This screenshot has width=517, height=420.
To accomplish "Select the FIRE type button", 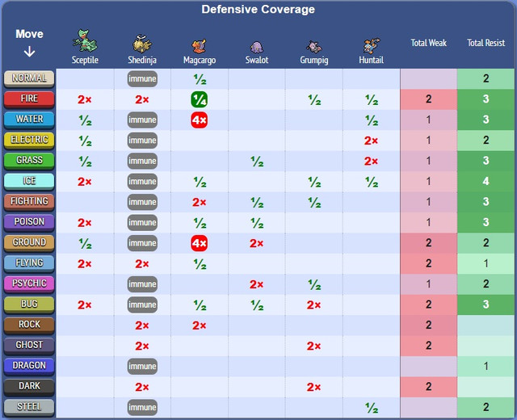I will point(29,99).
